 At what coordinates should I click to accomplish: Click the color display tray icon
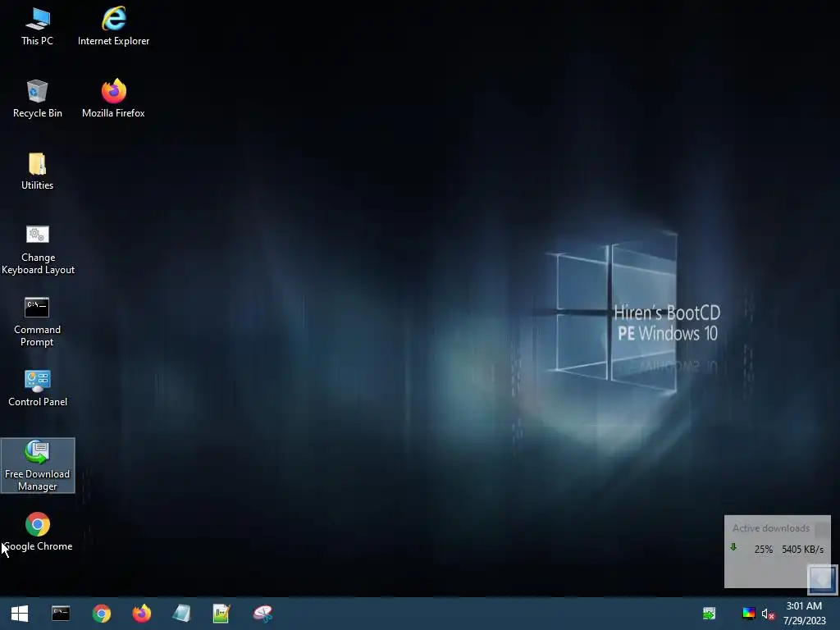pyautogui.click(x=748, y=614)
